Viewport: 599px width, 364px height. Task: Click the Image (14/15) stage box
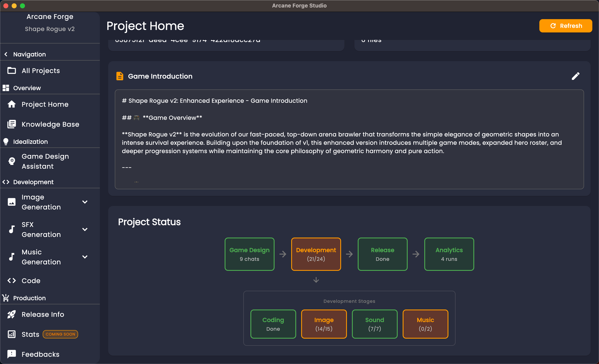[x=324, y=324]
